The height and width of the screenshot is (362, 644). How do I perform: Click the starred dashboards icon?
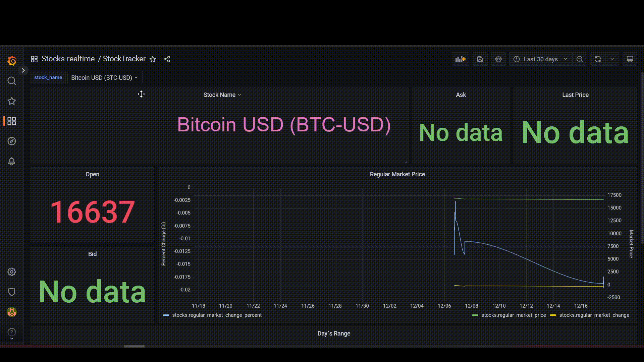coord(11,101)
